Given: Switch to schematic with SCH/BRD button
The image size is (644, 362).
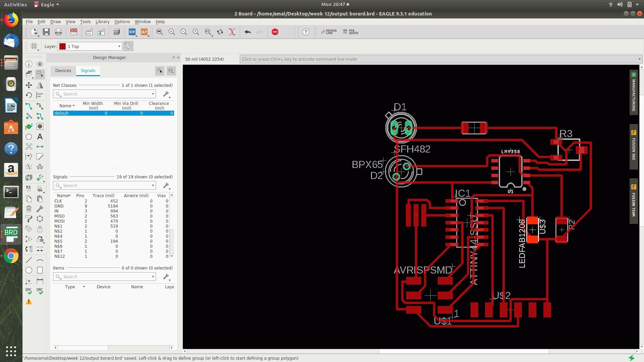Looking at the screenshot, I should [x=74, y=32].
